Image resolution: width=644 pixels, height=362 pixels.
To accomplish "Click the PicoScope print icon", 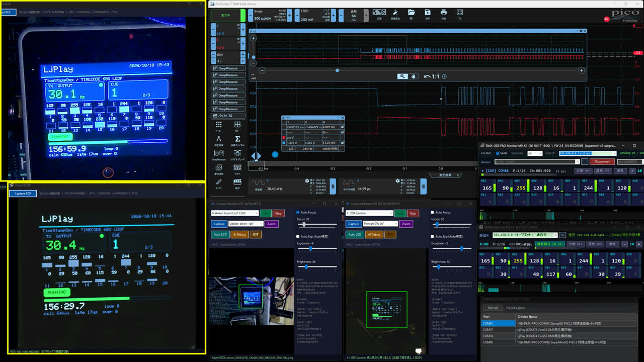I will tap(443, 12).
